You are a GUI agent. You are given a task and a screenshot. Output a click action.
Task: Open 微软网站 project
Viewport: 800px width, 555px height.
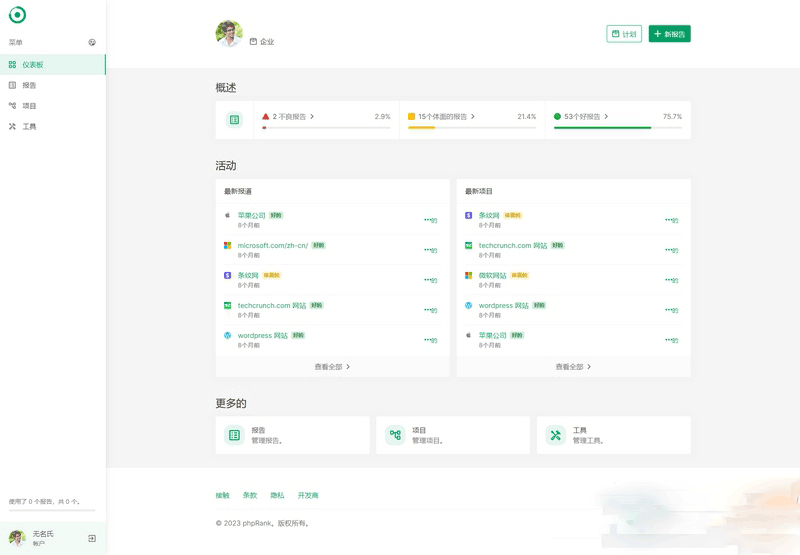[x=492, y=275]
